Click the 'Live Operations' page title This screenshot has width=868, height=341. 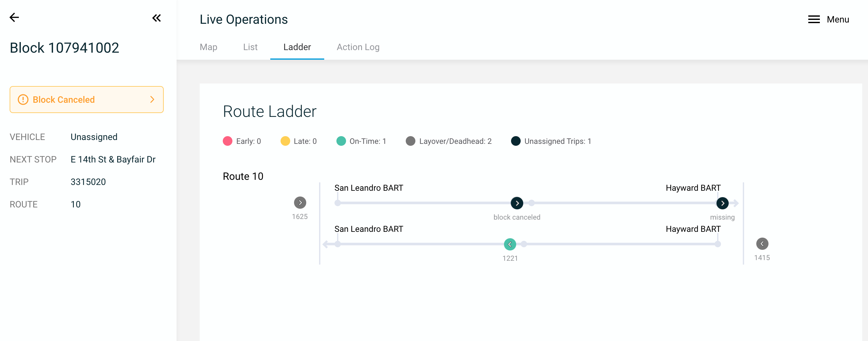click(244, 20)
